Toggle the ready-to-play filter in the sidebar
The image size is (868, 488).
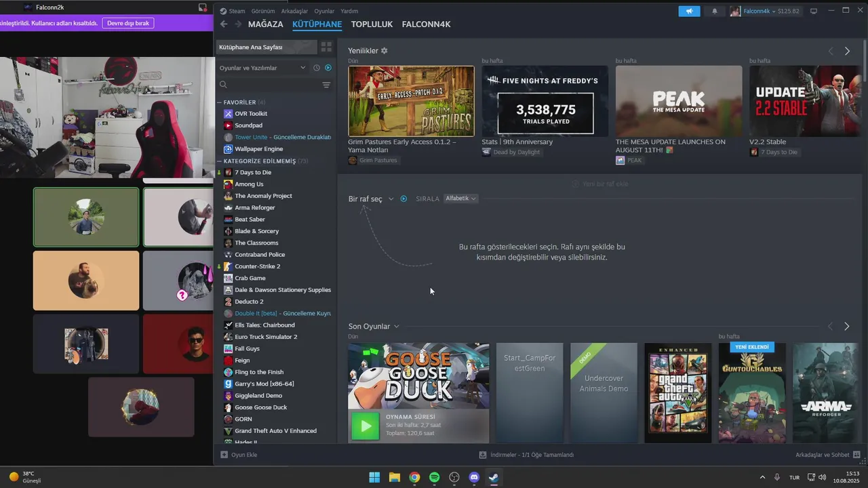tap(328, 68)
